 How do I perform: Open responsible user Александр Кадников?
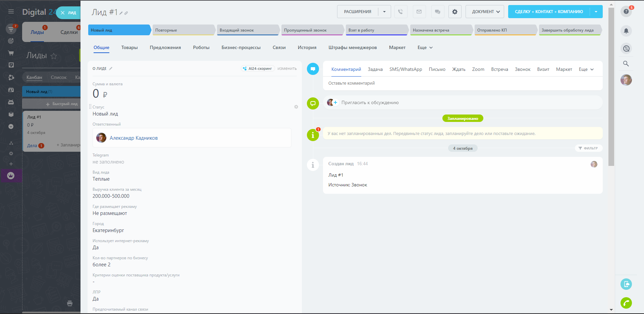click(x=133, y=138)
